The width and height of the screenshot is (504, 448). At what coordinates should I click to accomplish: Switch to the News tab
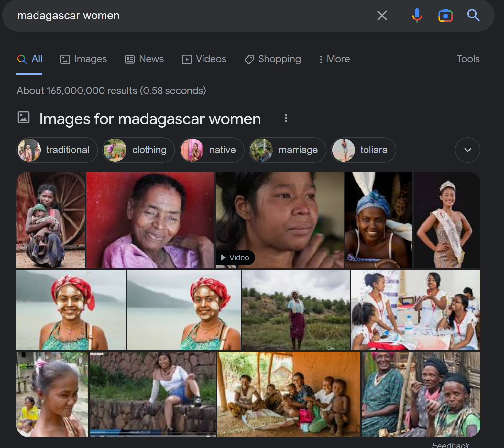144,59
